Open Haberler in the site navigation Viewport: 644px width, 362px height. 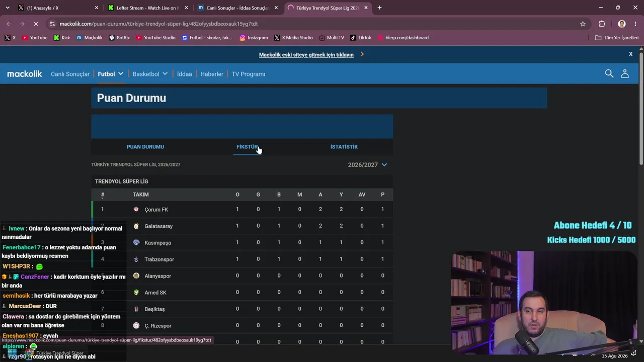click(212, 74)
